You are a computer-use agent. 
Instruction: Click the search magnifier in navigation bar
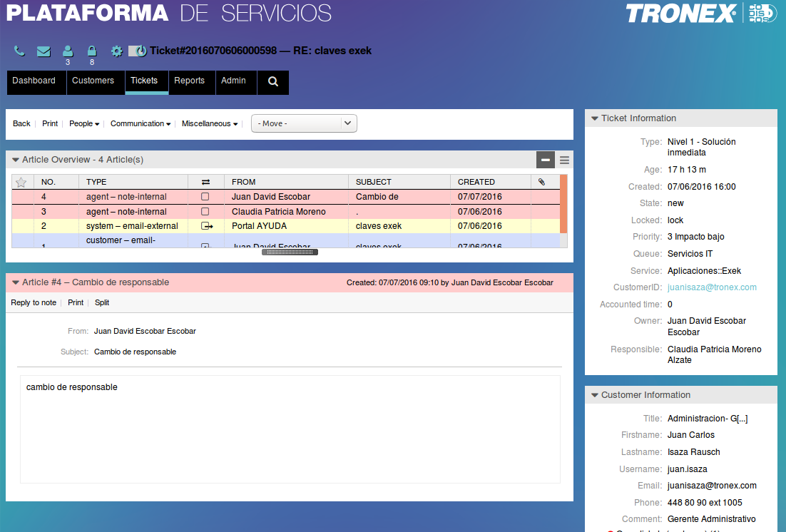pos(272,81)
